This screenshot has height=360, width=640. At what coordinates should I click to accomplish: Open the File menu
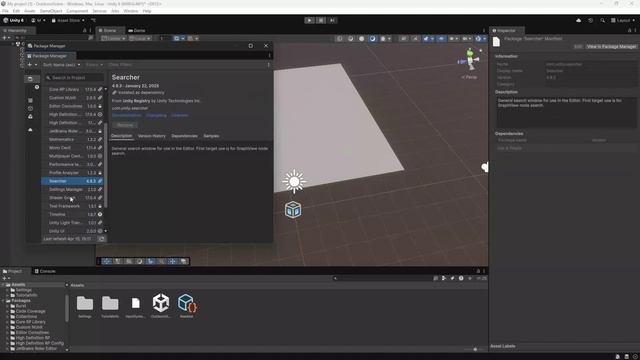coord(5,11)
